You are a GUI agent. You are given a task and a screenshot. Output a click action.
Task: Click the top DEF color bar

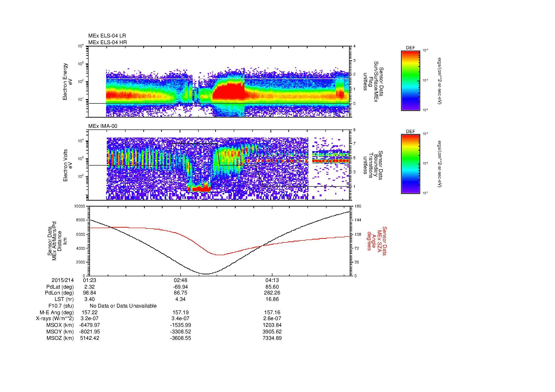(x=410, y=80)
